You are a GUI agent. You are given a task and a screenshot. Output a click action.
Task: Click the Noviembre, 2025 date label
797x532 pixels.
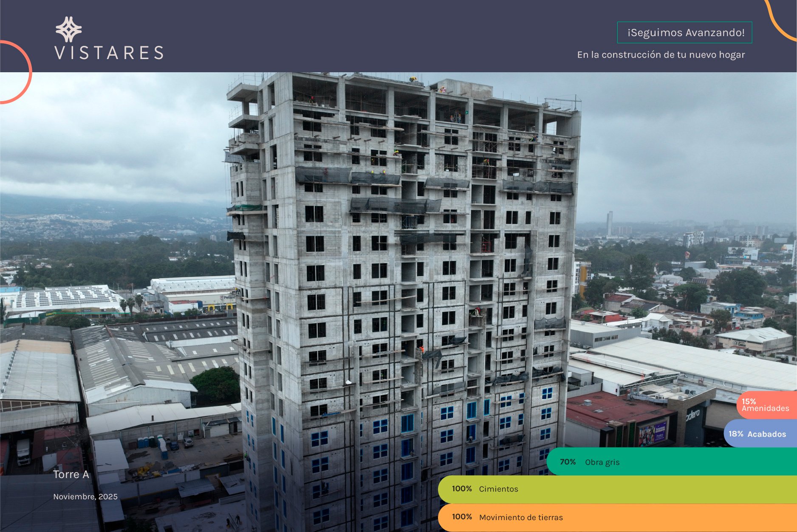pyautogui.click(x=85, y=497)
